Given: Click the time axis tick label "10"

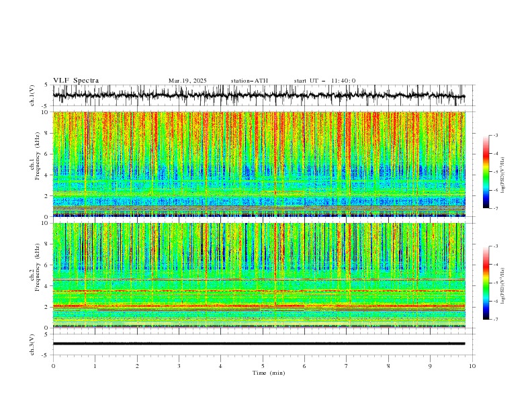Looking at the screenshot, I should coord(472,366).
